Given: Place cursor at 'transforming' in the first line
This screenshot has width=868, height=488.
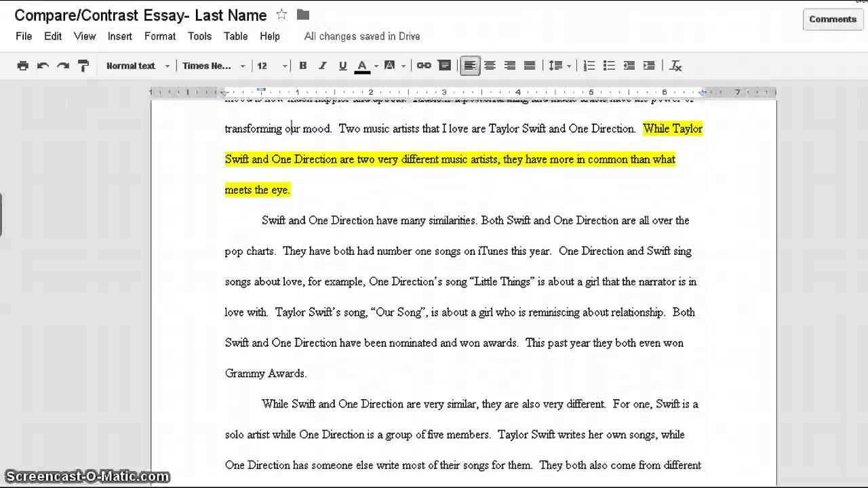Looking at the screenshot, I should 254,129.
